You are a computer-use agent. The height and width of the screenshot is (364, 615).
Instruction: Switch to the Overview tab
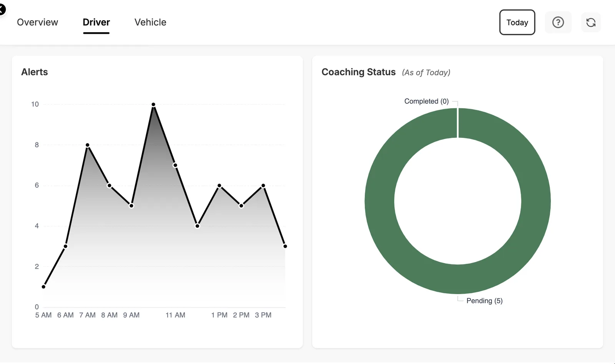coord(37,22)
